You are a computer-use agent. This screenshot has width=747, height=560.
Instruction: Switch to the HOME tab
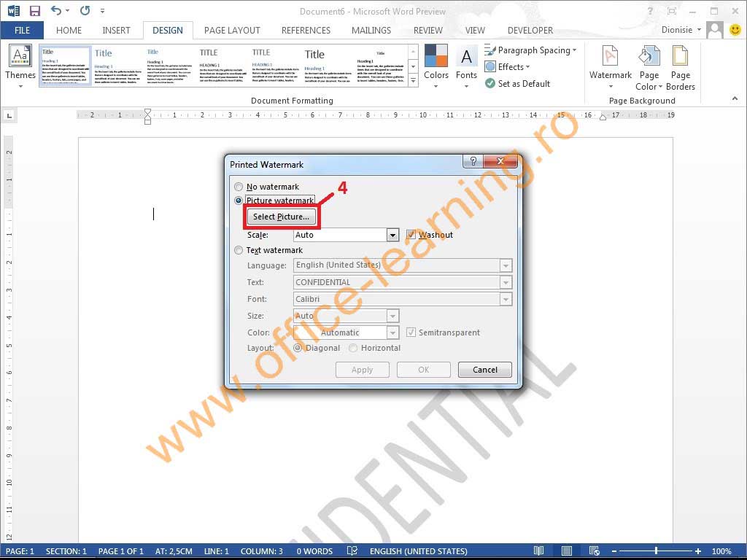click(69, 31)
